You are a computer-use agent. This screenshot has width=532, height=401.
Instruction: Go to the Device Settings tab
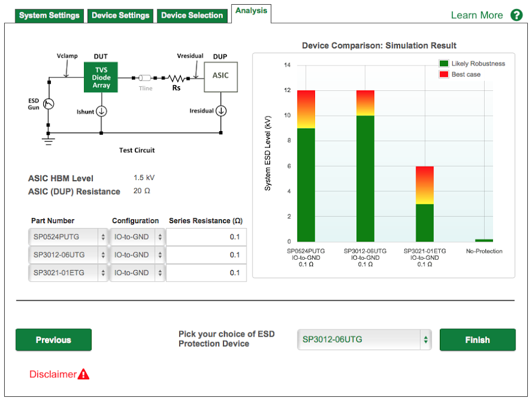tap(121, 15)
